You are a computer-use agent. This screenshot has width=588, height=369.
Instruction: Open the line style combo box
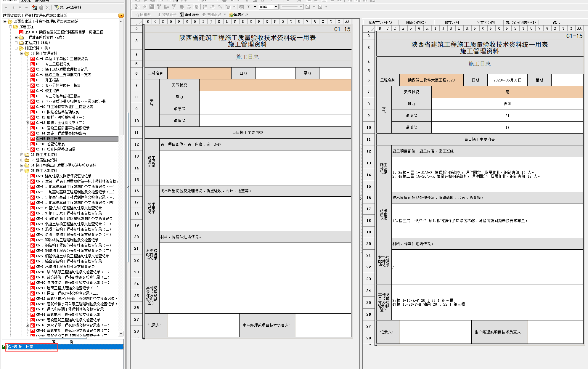point(292,7)
